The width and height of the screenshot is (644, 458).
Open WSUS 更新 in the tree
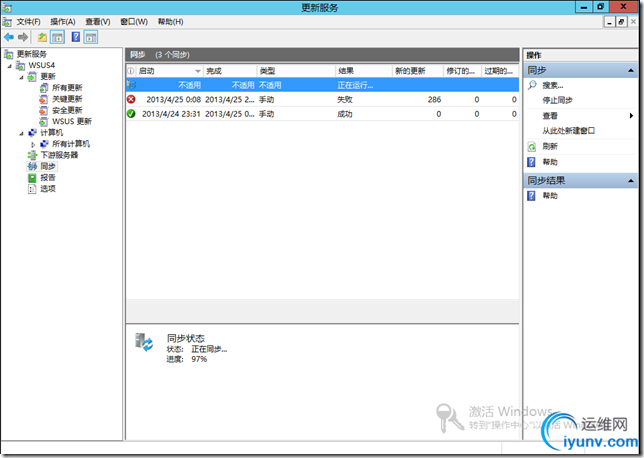(x=72, y=121)
